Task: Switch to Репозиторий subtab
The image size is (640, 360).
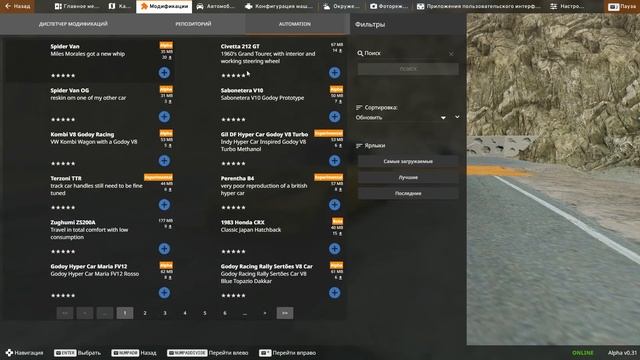Action: [193, 24]
